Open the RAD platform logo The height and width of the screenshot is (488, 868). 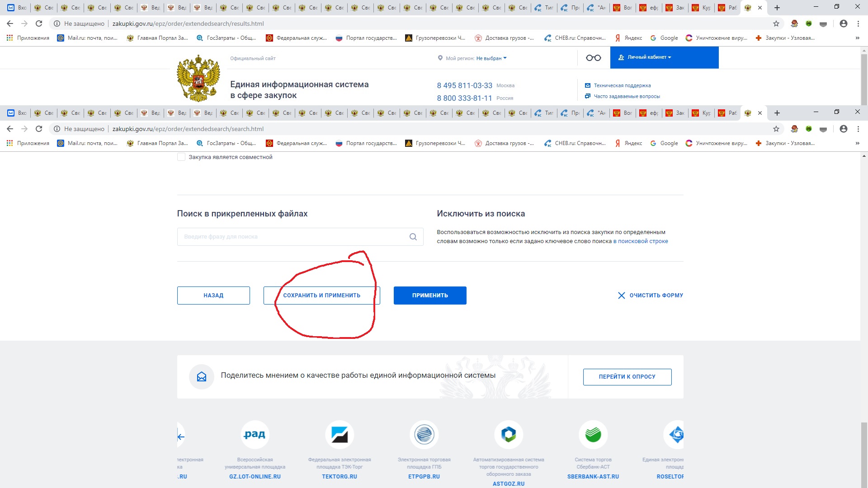pos(255,435)
